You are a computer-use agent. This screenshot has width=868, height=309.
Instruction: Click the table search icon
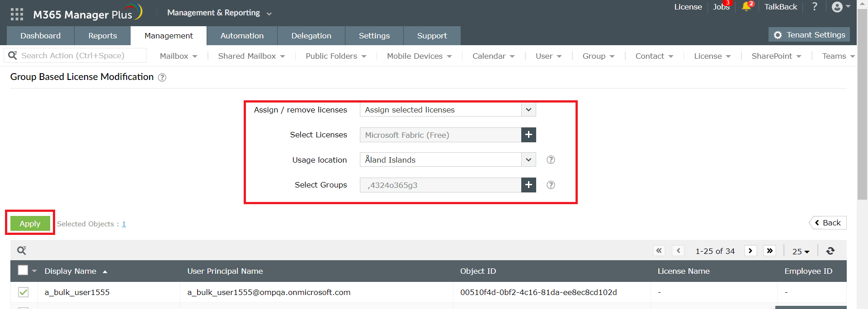pos(21,251)
